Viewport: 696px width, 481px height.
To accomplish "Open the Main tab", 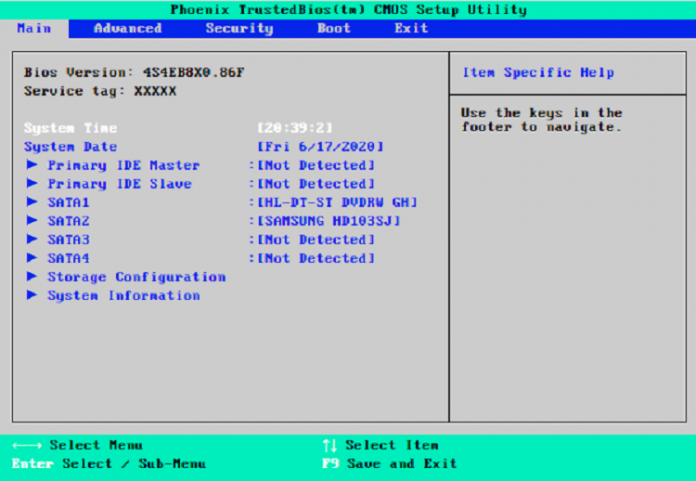I will (34, 28).
